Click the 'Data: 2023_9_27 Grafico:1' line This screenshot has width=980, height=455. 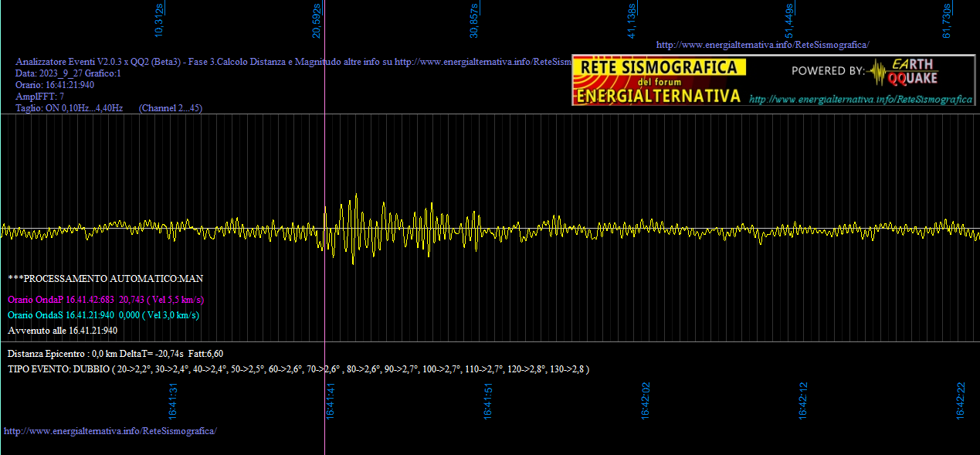coord(68,73)
